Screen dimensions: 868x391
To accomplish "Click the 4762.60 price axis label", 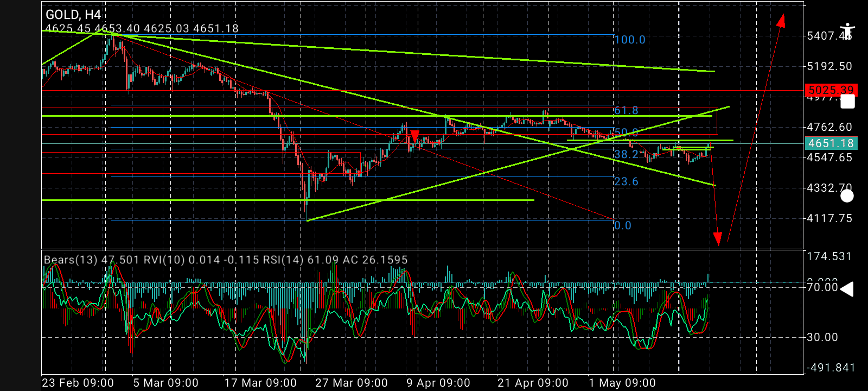I will click(x=829, y=127).
